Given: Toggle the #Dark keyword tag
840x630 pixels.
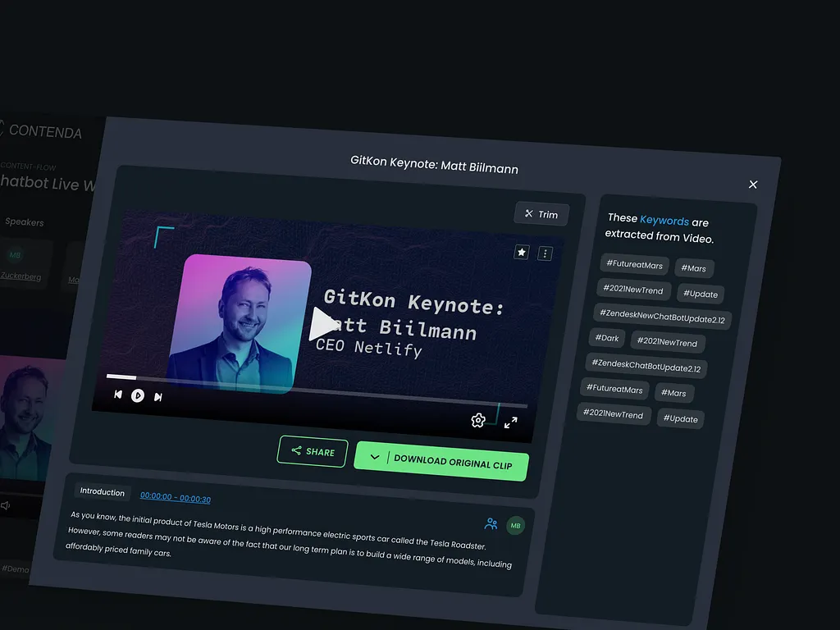Looking at the screenshot, I should click(607, 338).
